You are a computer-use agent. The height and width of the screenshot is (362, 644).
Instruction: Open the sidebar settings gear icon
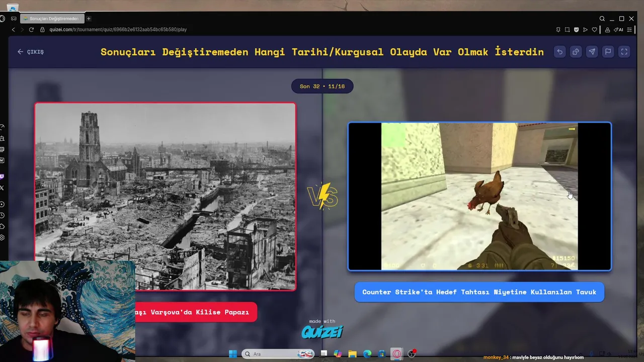click(x=2, y=237)
